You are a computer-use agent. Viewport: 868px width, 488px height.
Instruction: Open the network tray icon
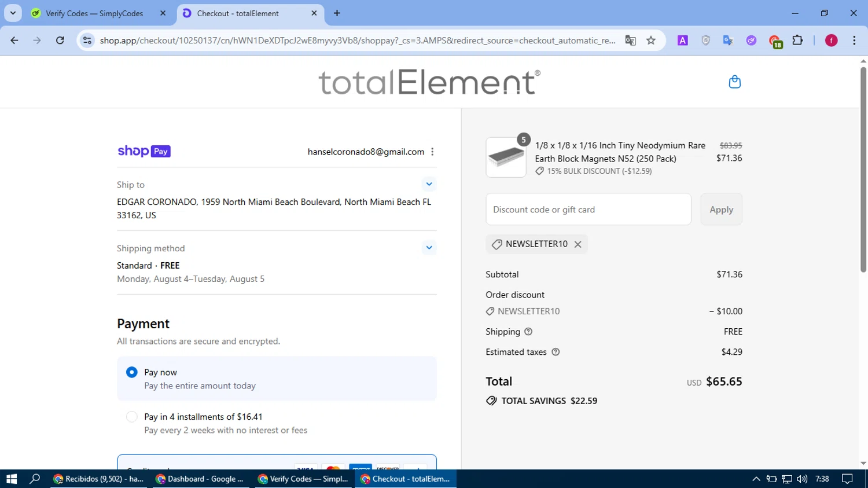pos(787,479)
